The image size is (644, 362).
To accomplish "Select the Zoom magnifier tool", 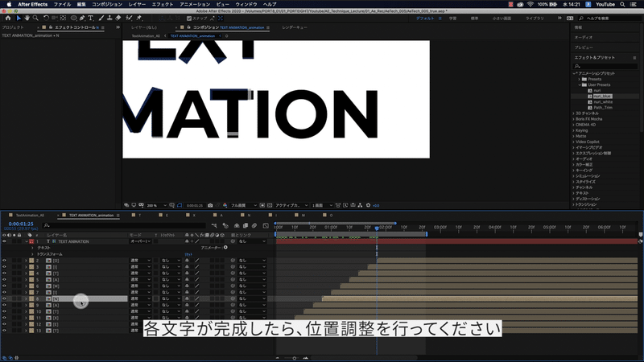I will pos(35,18).
